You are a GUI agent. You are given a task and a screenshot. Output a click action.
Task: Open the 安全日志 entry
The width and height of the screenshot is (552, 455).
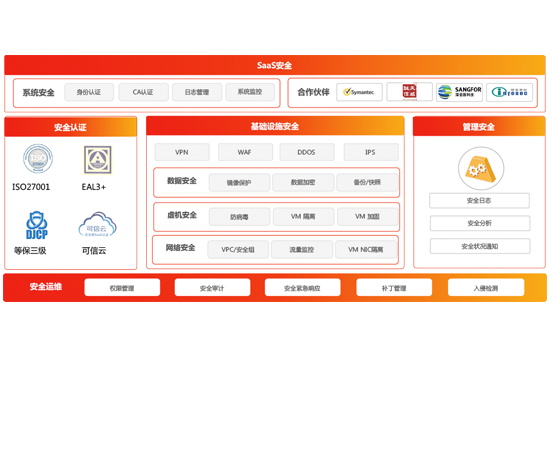pyautogui.click(x=479, y=200)
